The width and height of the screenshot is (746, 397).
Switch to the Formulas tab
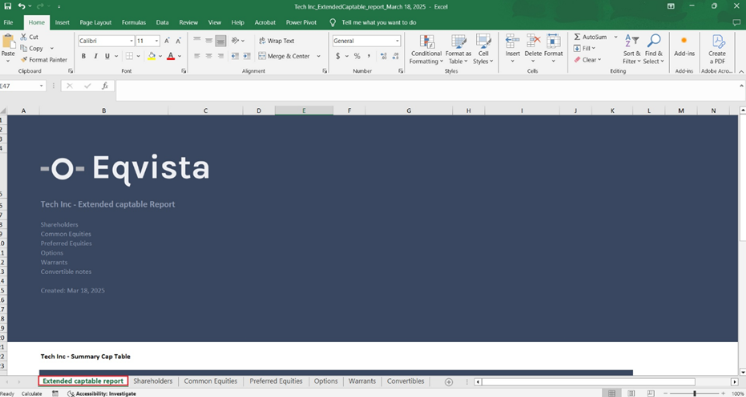(134, 22)
